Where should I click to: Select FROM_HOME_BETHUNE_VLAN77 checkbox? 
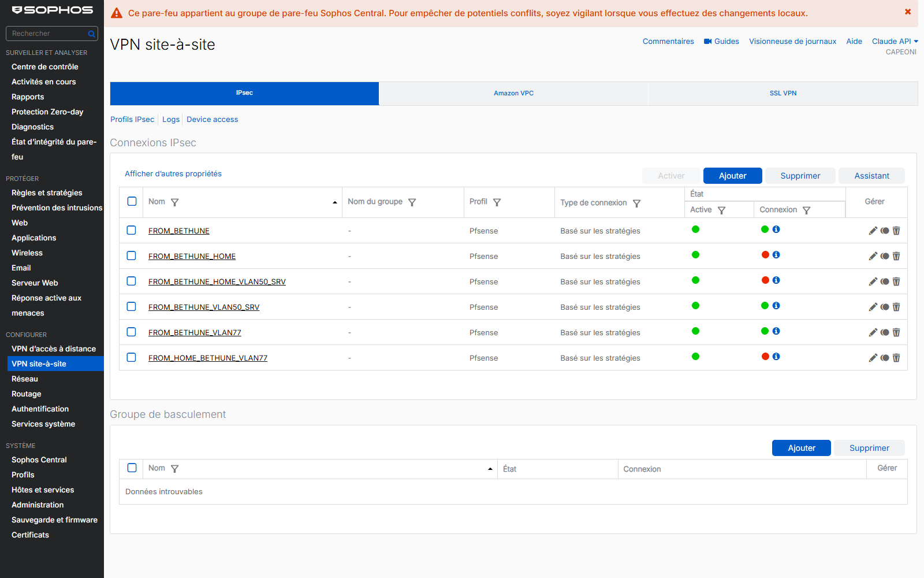131,357
